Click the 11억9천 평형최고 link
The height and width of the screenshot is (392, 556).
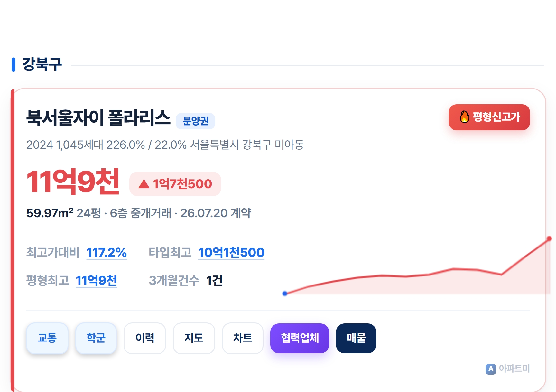(96, 281)
